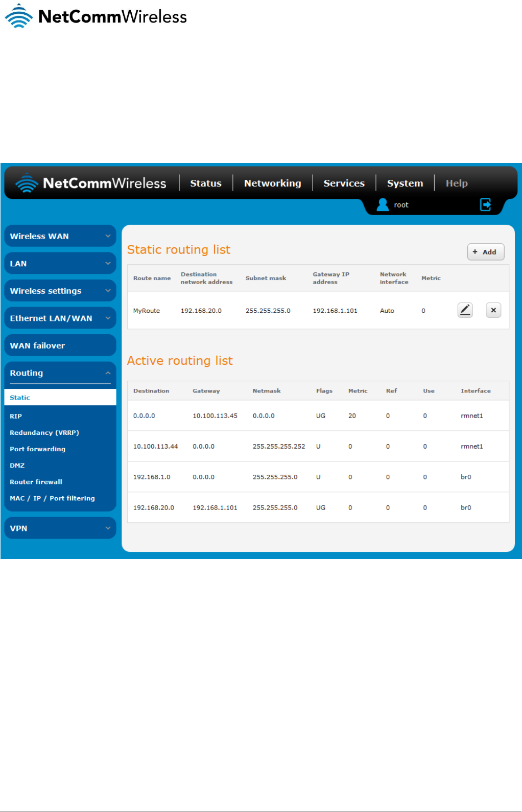Open WAN failover page

pos(60,345)
